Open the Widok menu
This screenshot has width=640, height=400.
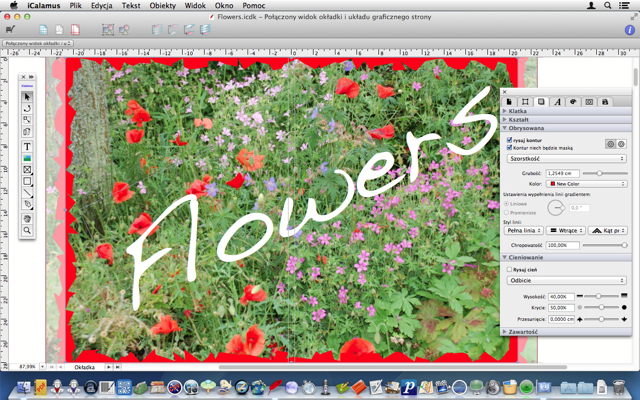coord(195,6)
